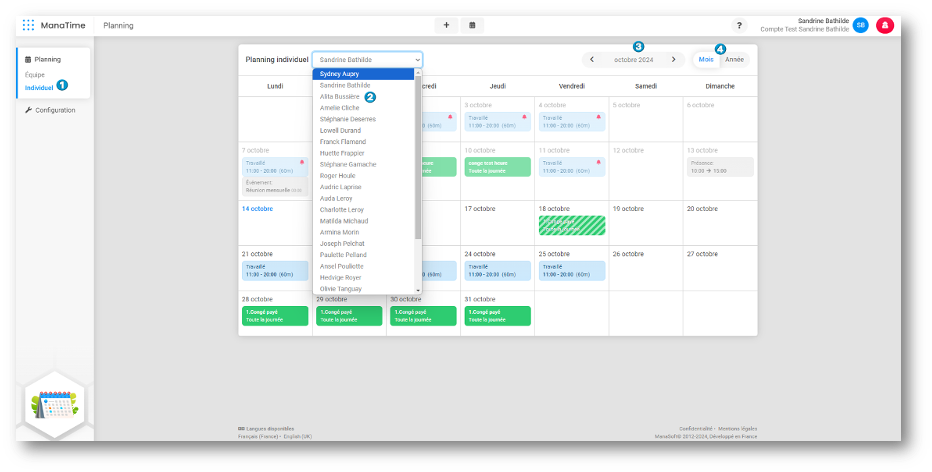The image size is (932, 472).
Task: Click the red notification bell icon
Action: (x=884, y=25)
